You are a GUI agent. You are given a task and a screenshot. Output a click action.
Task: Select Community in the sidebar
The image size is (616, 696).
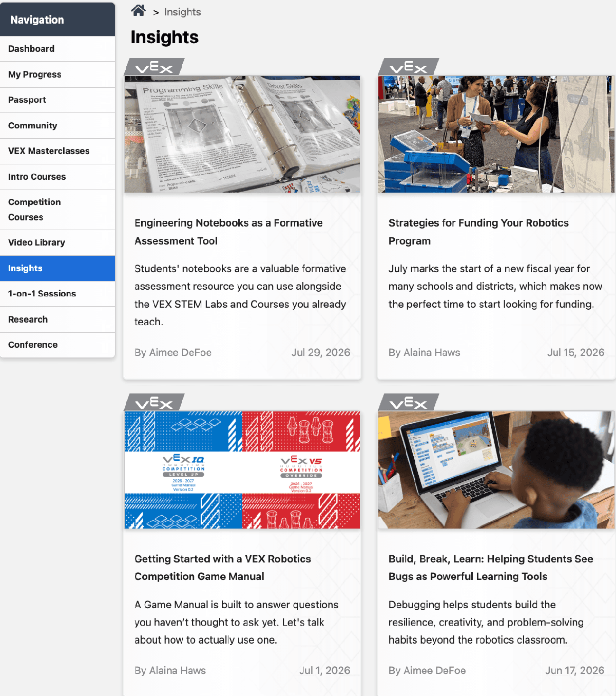(x=57, y=126)
